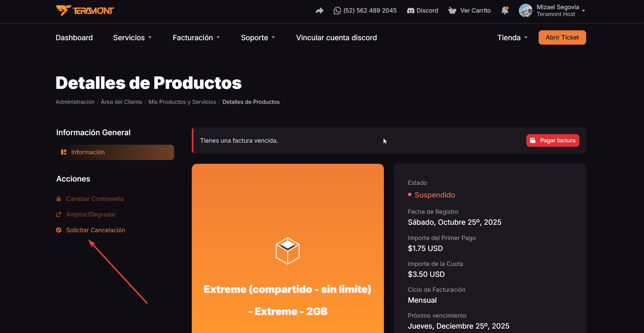This screenshot has width=644, height=333.
Task: Click the cube product icon
Action: pyautogui.click(x=288, y=251)
